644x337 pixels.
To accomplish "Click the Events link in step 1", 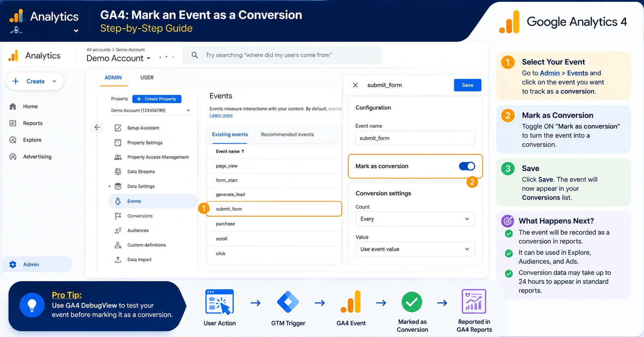I will coord(578,73).
